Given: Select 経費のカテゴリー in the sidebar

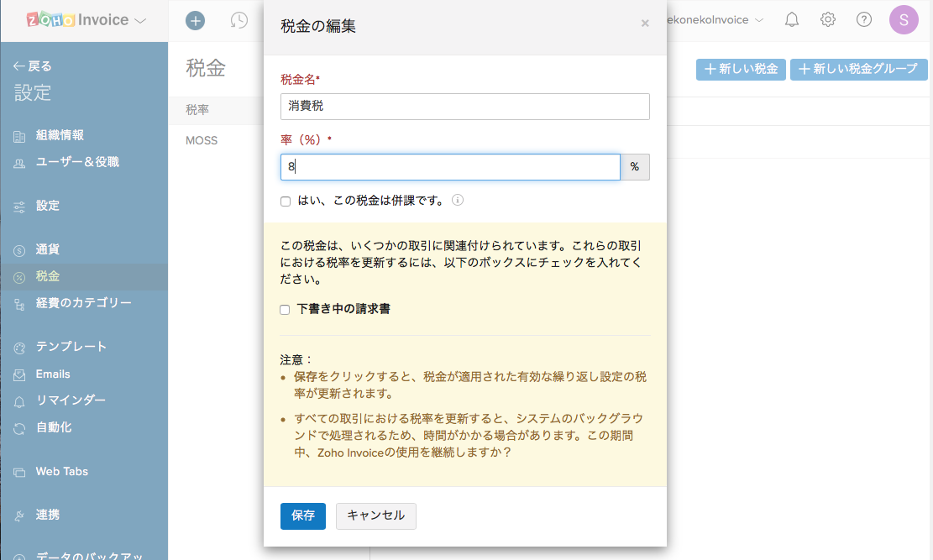Looking at the screenshot, I should [83, 303].
